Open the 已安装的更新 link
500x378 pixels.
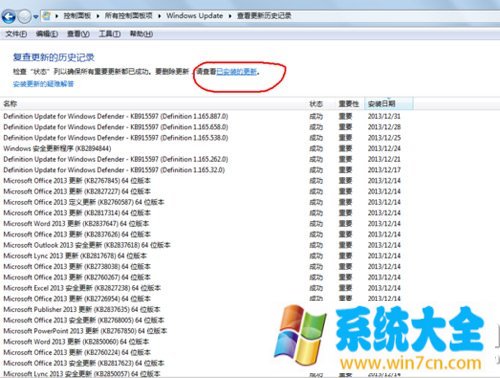tap(237, 71)
